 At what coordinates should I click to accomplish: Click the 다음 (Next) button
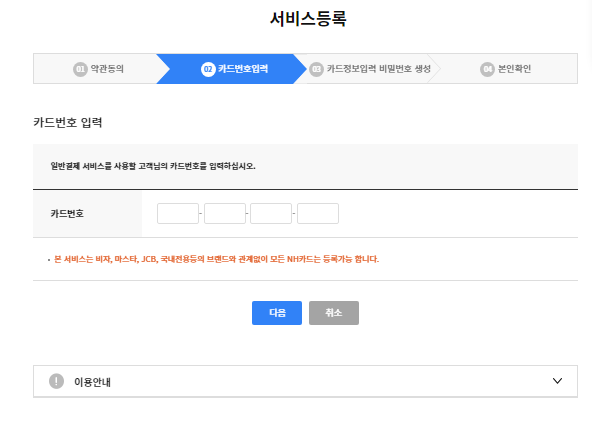click(277, 313)
